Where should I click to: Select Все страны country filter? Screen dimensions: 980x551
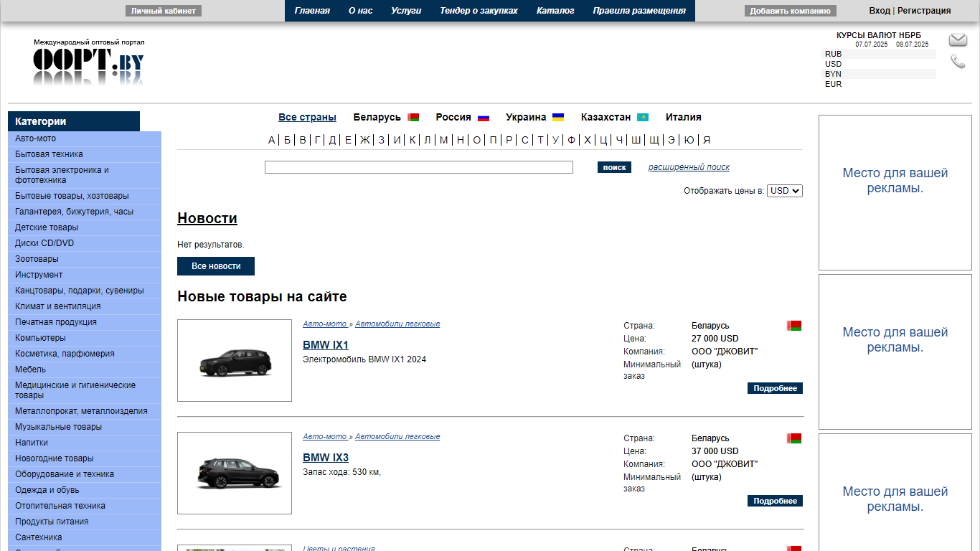click(307, 117)
